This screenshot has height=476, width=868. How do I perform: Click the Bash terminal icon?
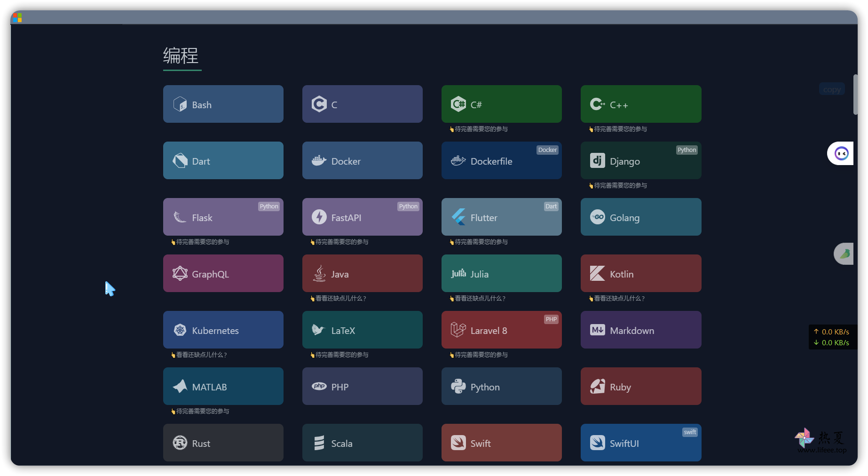(x=180, y=104)
